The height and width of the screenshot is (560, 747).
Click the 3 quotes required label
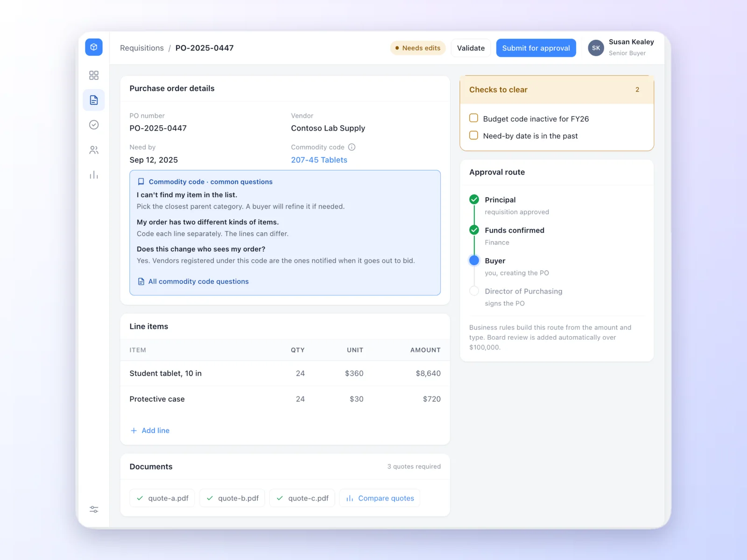pyautogui.click(x=414, y=466)
